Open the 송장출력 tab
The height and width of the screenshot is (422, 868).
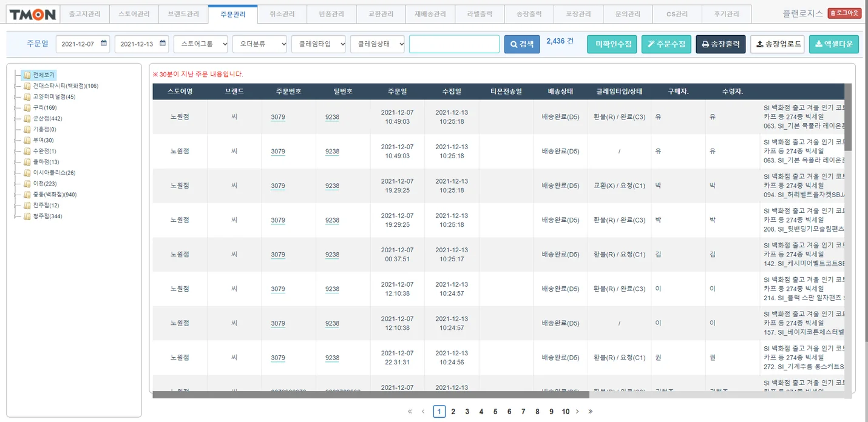pyautogui.click(x=528, y=14)
